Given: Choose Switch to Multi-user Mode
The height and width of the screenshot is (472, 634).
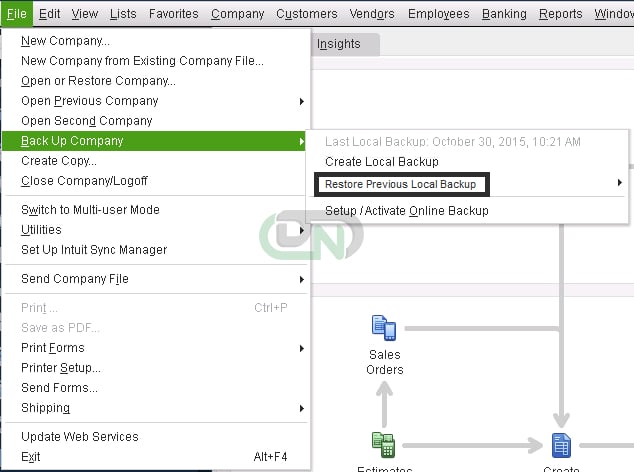Looking at the screenshot, I should coord(156,210).
